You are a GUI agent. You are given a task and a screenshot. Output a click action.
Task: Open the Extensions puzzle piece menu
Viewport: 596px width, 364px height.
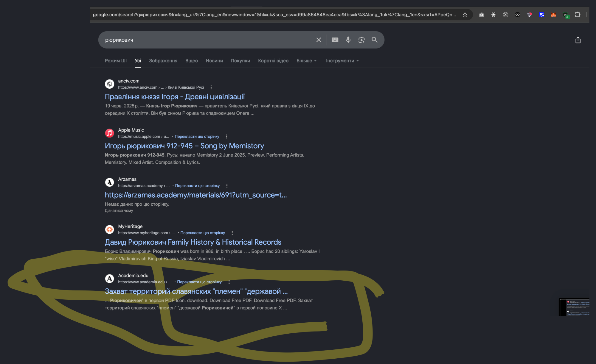(x=578, y=15)
